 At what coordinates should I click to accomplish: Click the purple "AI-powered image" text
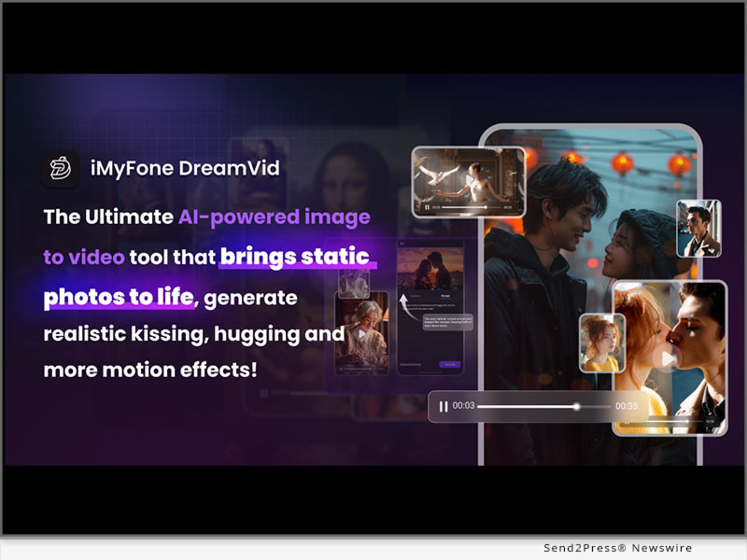coord(274,217)
